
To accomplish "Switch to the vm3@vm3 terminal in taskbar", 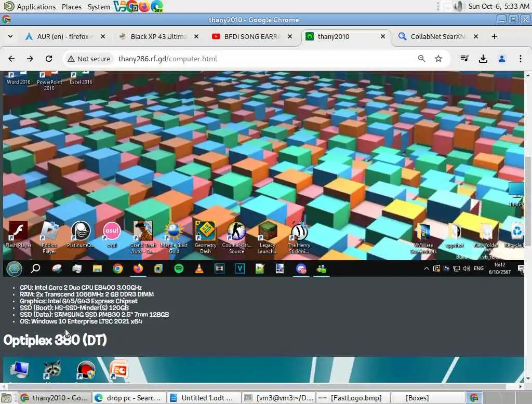I will [278, 398].
